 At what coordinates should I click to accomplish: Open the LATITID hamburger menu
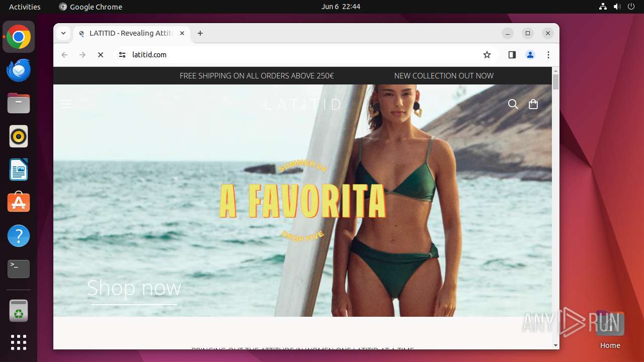tap(66, 104)
